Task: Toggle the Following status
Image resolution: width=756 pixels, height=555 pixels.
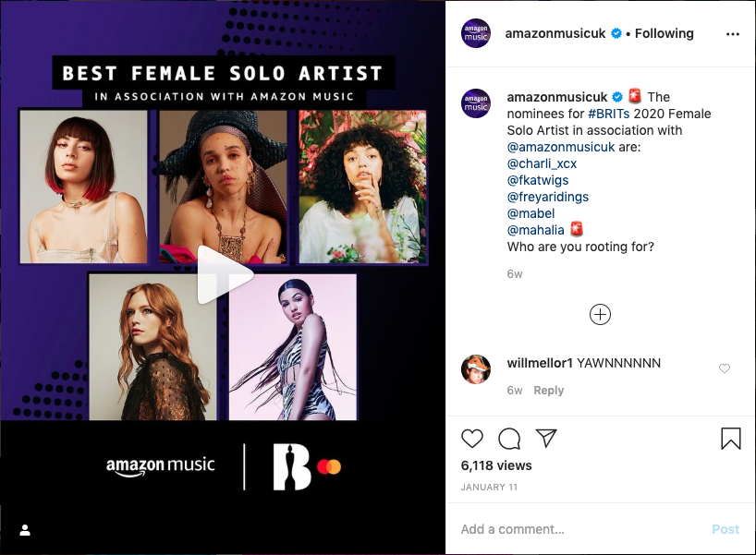Action: (x=664, y=33)
